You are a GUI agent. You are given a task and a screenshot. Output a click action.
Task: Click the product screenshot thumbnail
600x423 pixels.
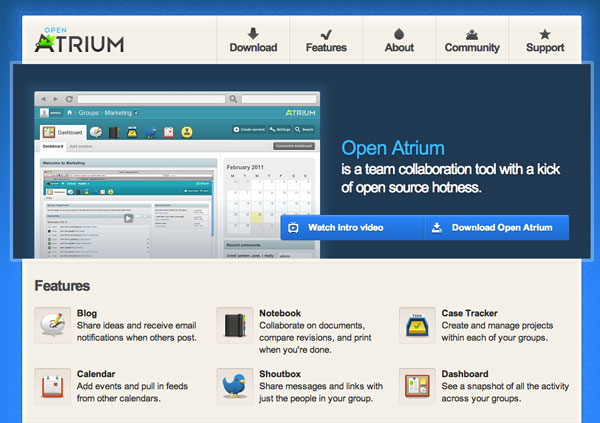177,175
